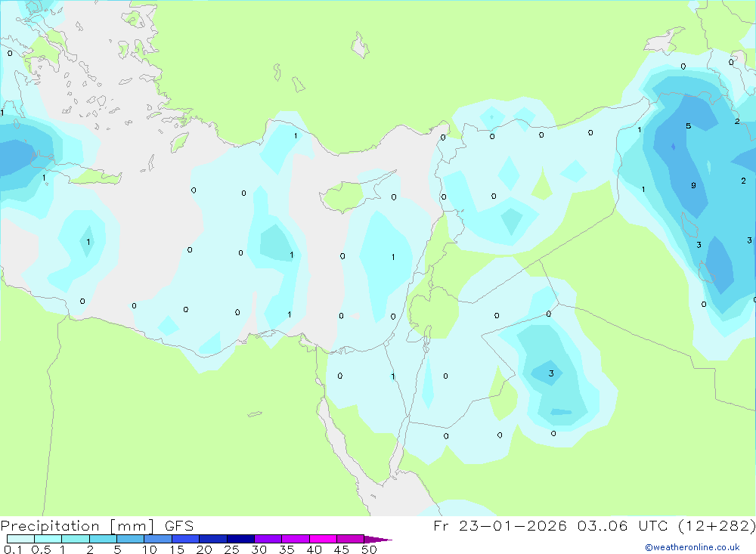Click the 1–2 mm legend color swatch

75,539
